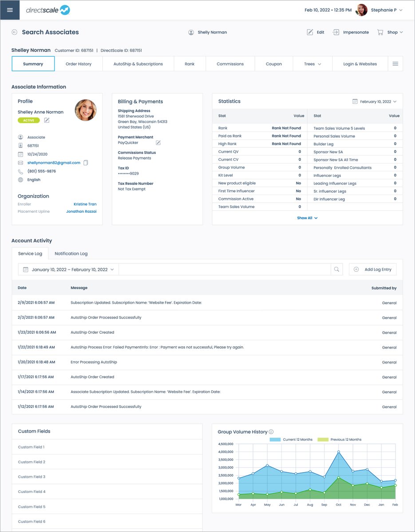This screenshot has width=415, height=532.
Task: Click the Add Log Entry button
Action: pos(373,269)
